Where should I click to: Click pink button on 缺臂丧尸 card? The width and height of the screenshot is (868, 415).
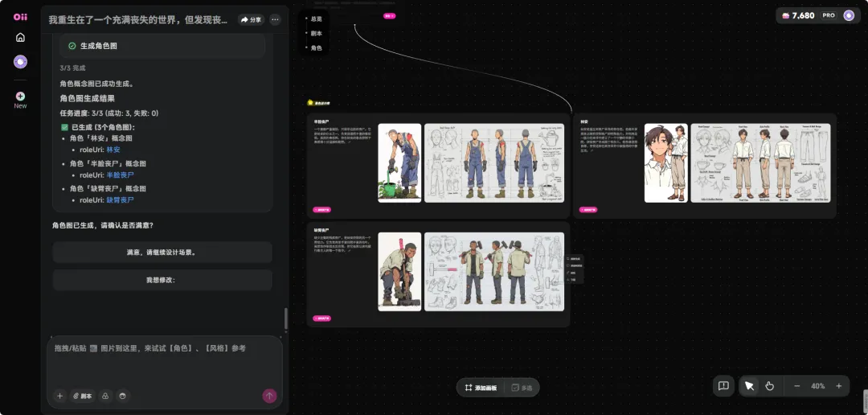point(322,318)
